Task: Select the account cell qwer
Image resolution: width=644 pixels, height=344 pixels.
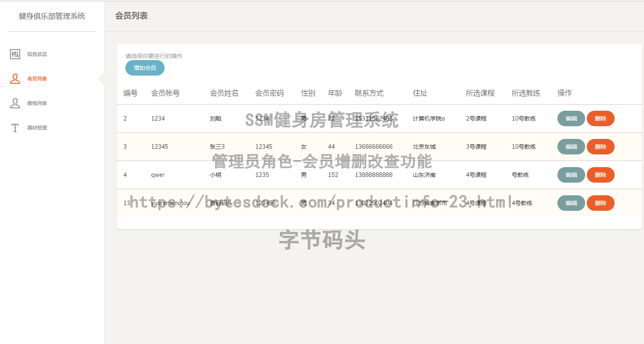Action: (158, 175)
